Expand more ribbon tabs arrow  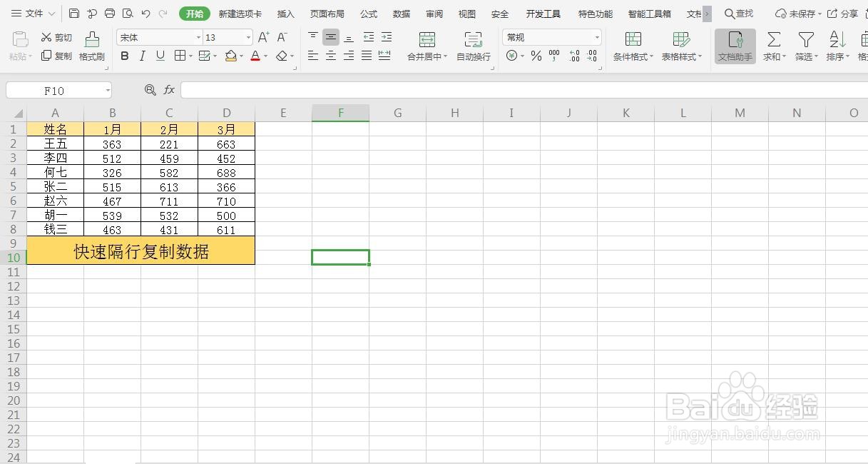tap(707, 14)
